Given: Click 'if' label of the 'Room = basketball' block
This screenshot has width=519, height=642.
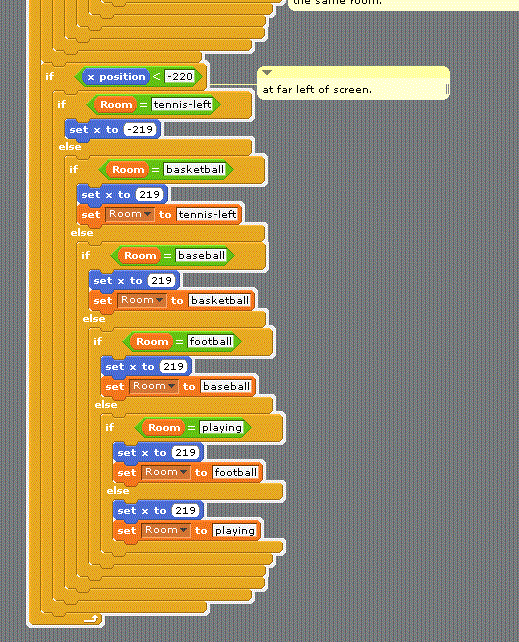Looking at the screenshot, I should point(74,169).
